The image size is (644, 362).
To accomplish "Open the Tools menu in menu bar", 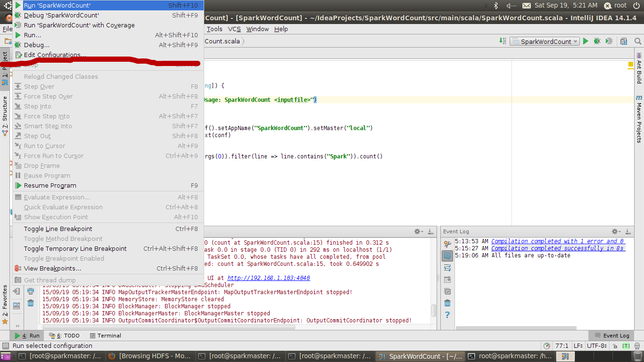I will pos(215,29).
